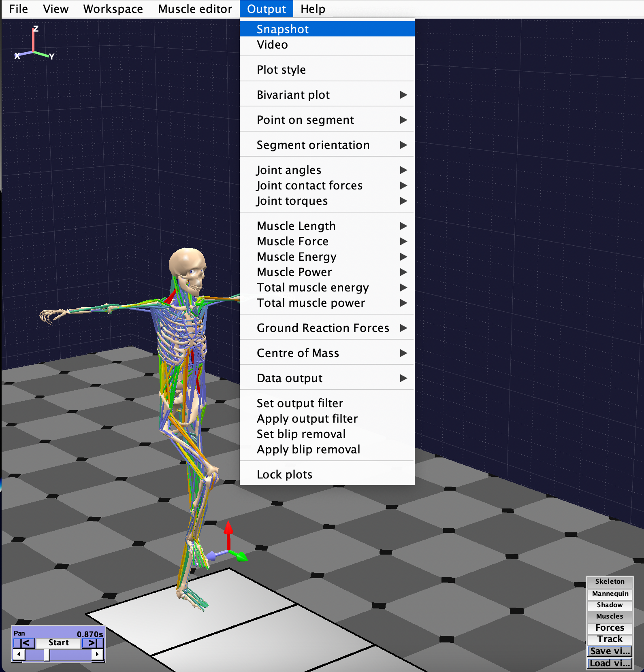Expand the Joint contact forces submenu
644x672 pixels.
point(327,185)
